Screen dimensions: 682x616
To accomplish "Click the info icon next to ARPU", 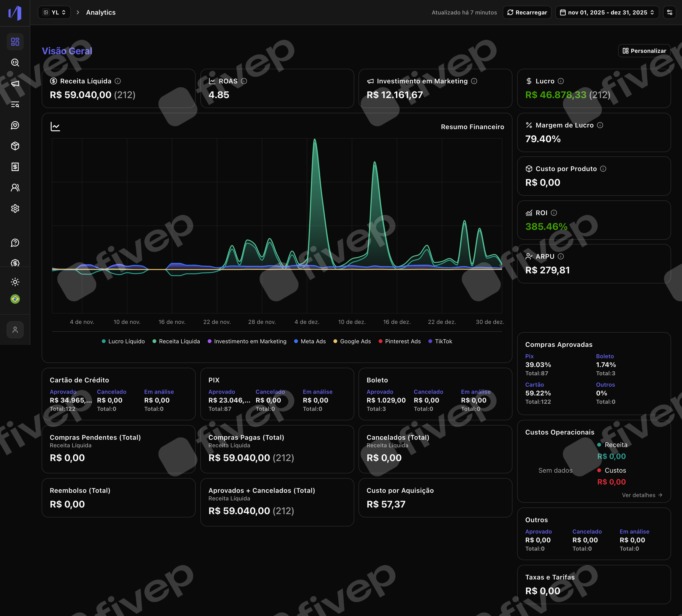I will pos(561,257).
